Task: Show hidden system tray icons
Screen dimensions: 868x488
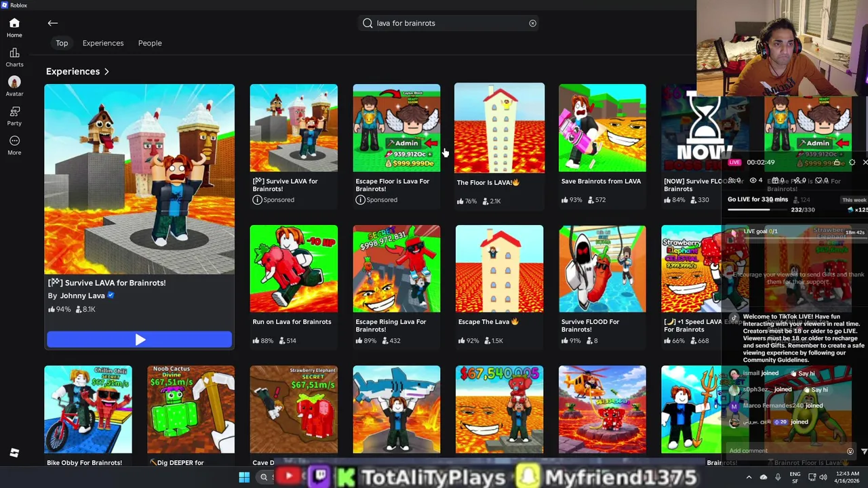Action: [749, 477]
